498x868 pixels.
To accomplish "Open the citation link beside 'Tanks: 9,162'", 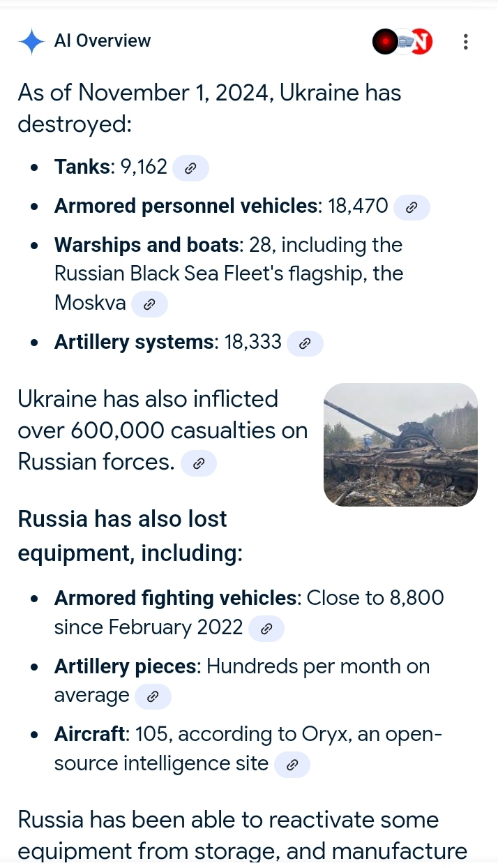I will pyautogui.click(x=190, y=167).
